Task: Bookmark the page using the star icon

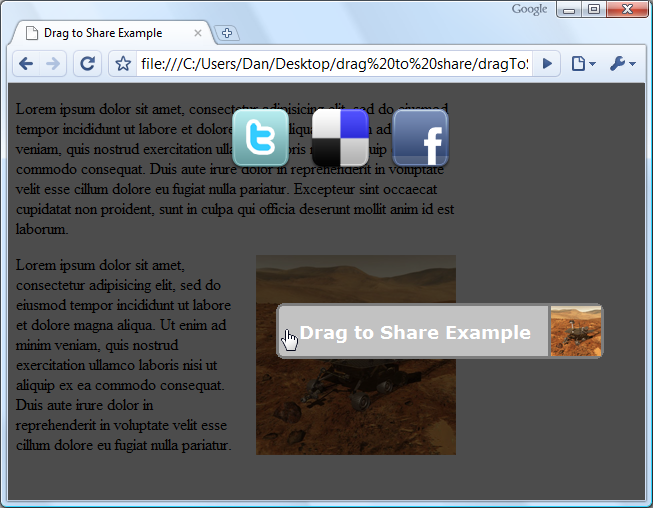Action: [x=123, y=64]
